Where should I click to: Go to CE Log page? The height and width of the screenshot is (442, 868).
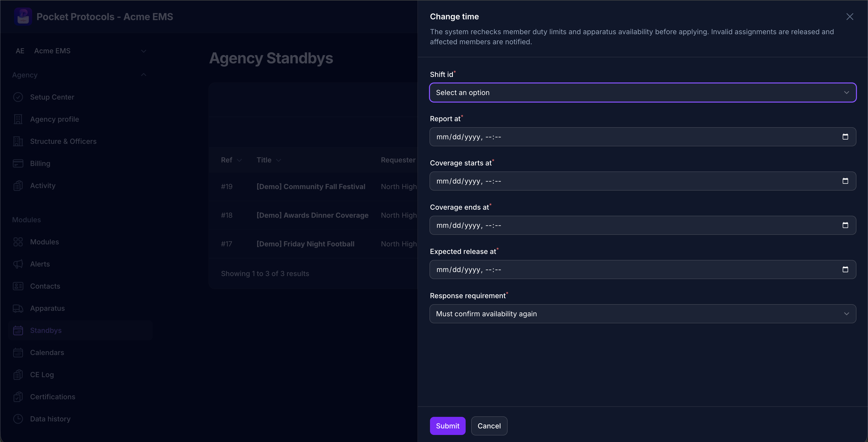(x=80, y=375)
